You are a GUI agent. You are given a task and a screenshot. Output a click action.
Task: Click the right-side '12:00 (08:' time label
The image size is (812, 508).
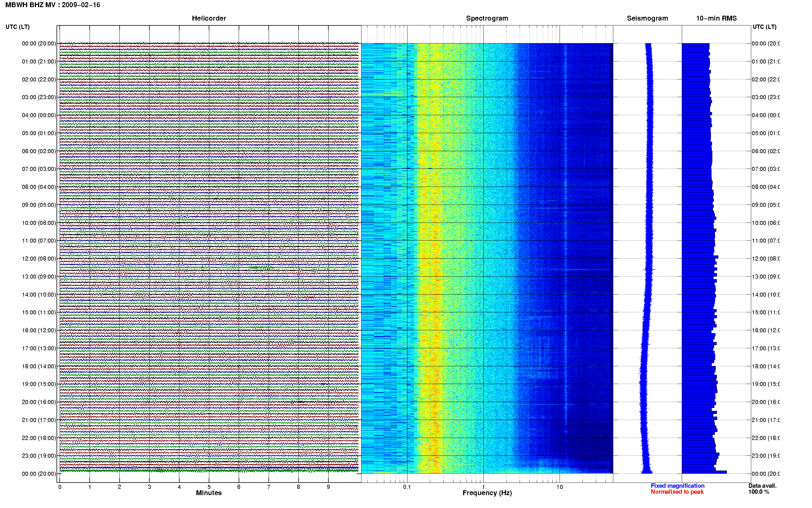(765, 259)
